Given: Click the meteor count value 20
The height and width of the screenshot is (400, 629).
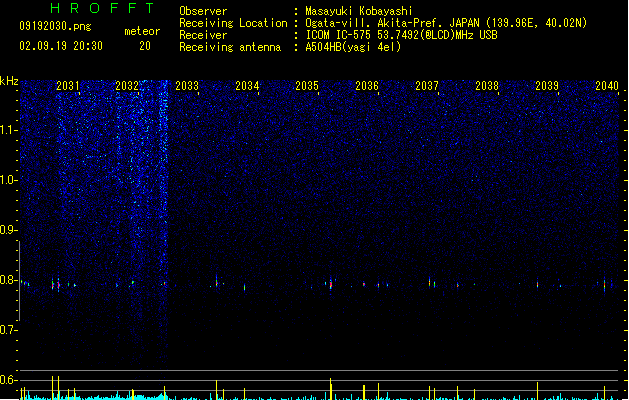Looking at the screenshot, I should (x=145, y=46).
